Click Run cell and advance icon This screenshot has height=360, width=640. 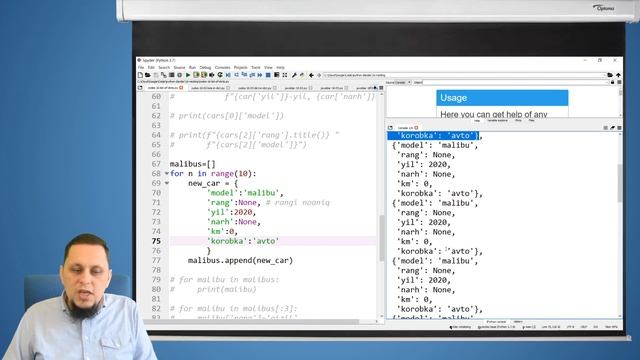(204, 75)
